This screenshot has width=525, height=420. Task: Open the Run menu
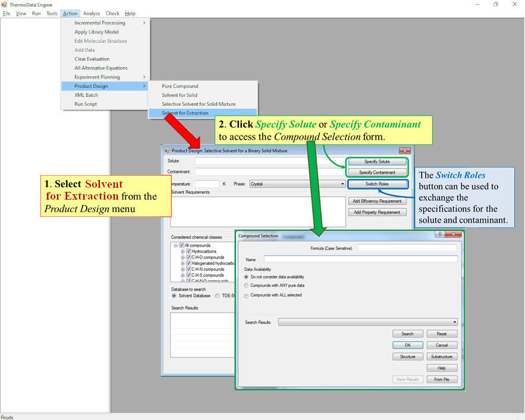click(36, 14)
